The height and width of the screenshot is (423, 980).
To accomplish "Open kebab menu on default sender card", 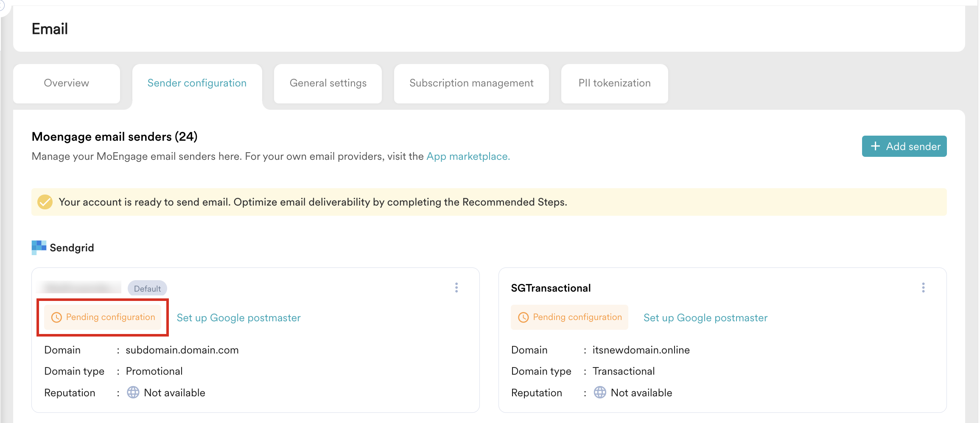I will coord(456,288).
